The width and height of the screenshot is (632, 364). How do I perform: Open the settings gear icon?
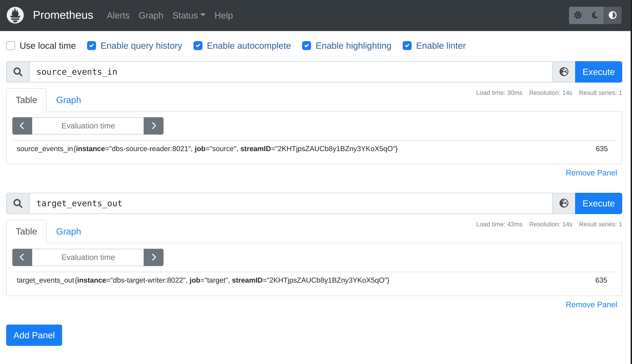coord(578,15)
